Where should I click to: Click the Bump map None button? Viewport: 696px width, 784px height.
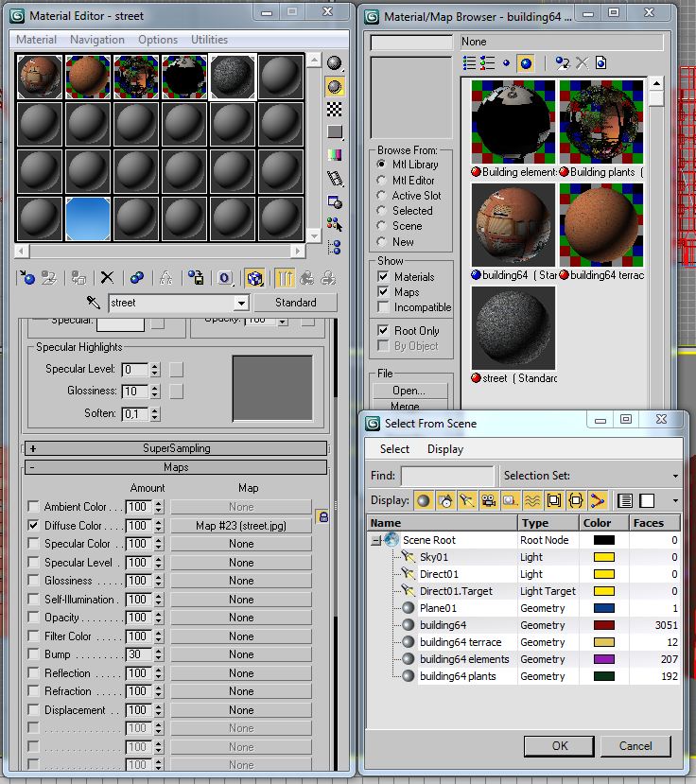241,654
